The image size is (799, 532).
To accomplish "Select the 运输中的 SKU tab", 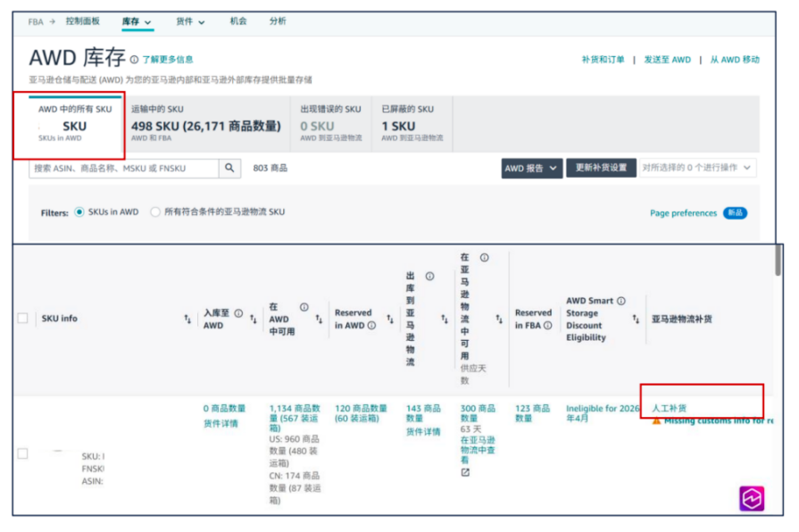I will (x=206, y=124).
